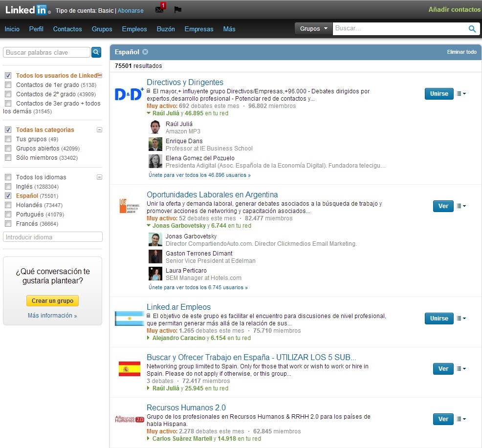Click the Recursos Humanos 2.0 logo
The image size is (482, 448).
(130, 419)
